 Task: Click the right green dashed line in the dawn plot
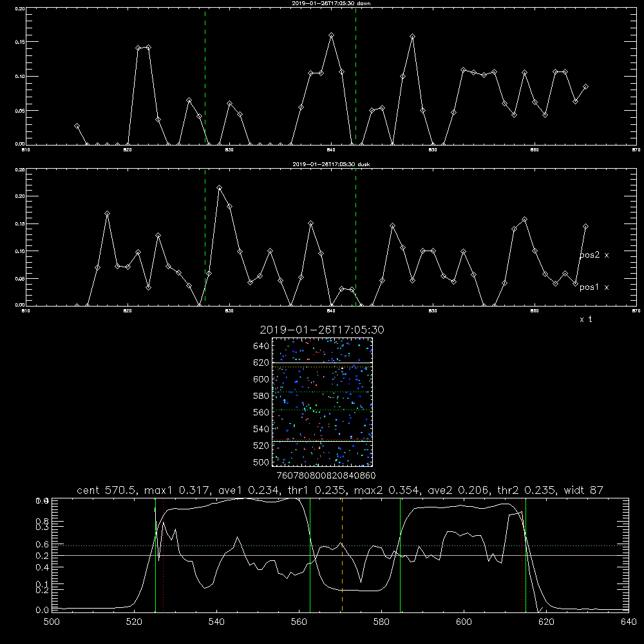click(x=355, y=77)
